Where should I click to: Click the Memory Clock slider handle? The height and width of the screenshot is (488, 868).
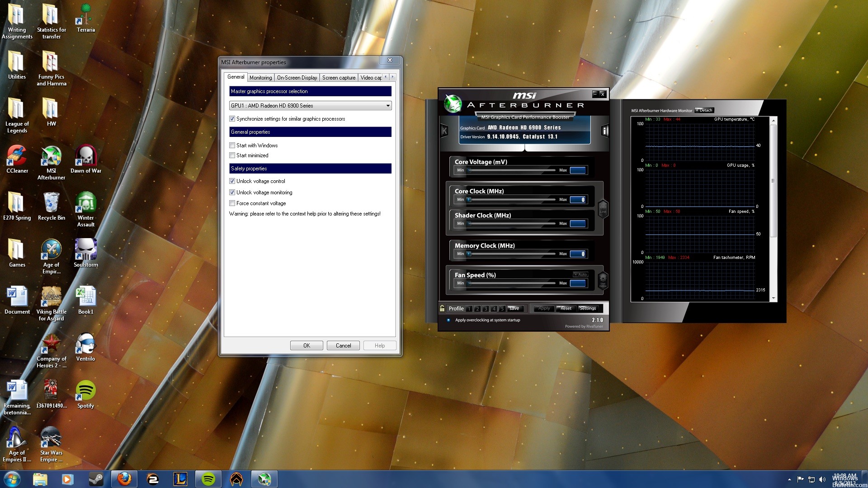coord(469,253)
